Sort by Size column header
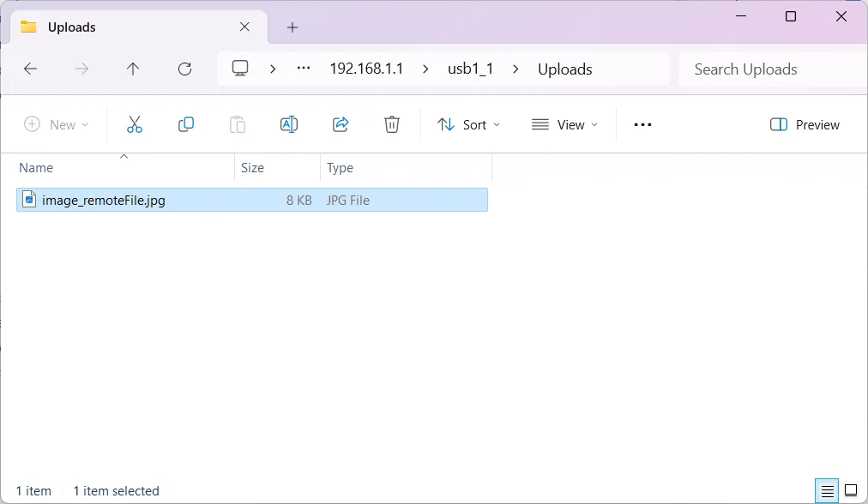The image size is (868, 504). click(x=252, y=168)
